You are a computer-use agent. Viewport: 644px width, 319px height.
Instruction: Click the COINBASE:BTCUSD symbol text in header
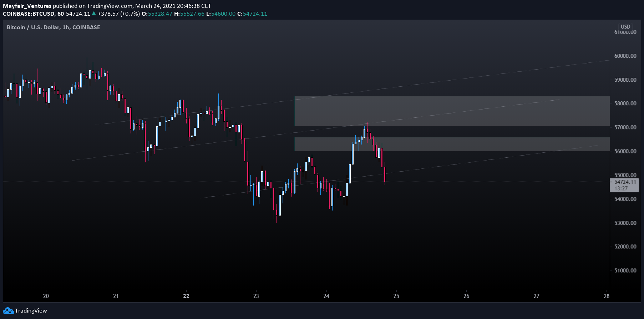coord(29,14)
